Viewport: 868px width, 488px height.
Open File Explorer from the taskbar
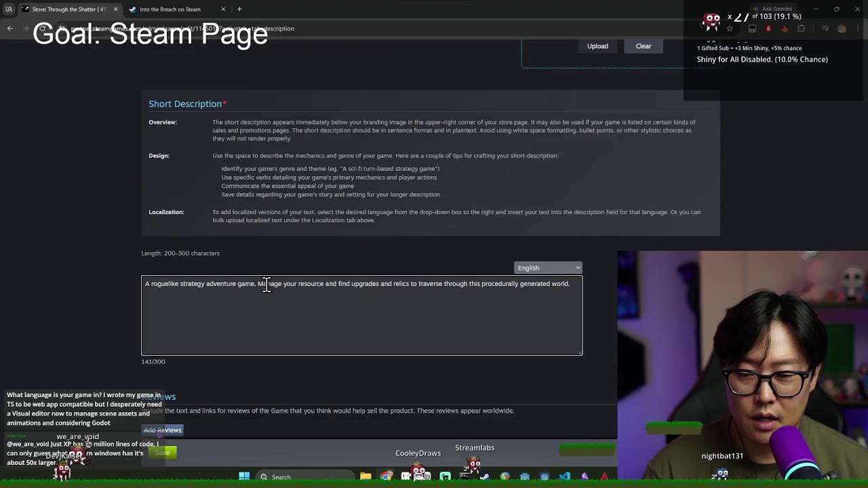pos(366,476)
